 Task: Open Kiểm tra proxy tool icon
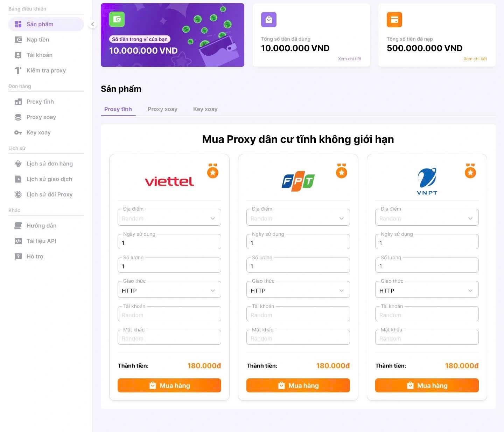(x=18, y=70)
